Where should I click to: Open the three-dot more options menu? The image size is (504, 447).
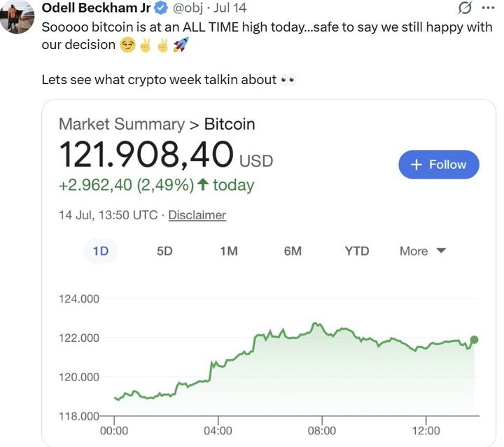click(488, 8)
